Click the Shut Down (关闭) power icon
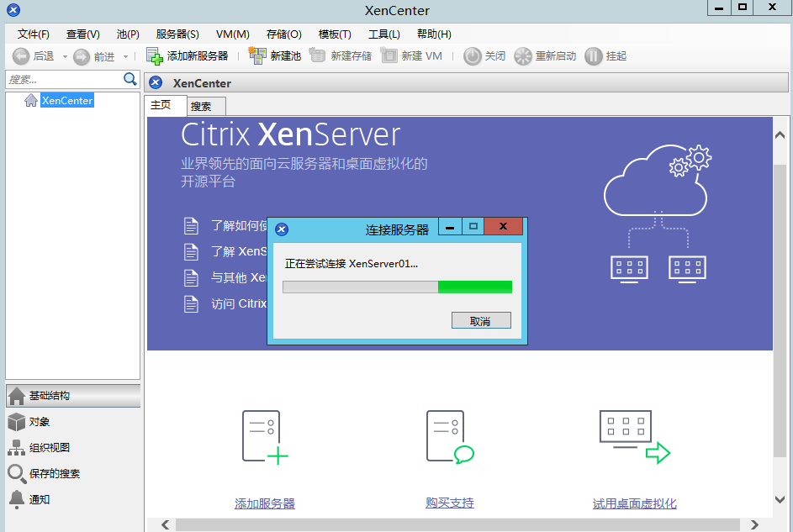The height and width of the screenshot is (532, 793). pos(473,56)
